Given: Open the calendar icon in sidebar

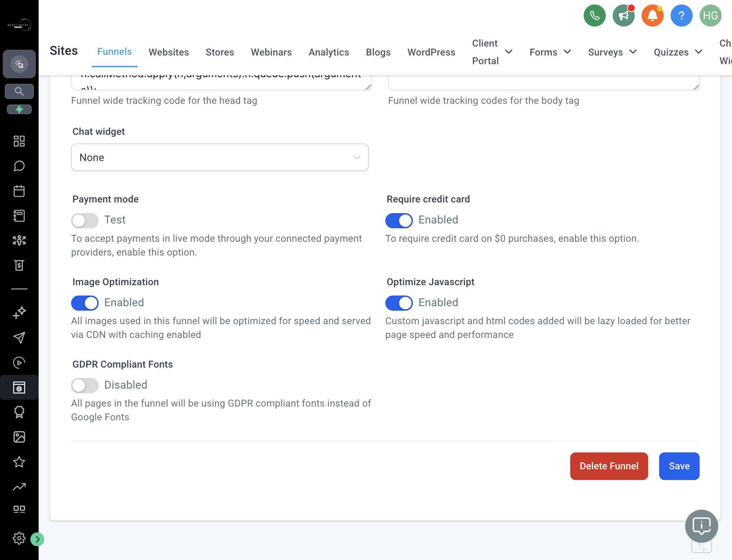Looking at the screenshot, I should (19, 191).
